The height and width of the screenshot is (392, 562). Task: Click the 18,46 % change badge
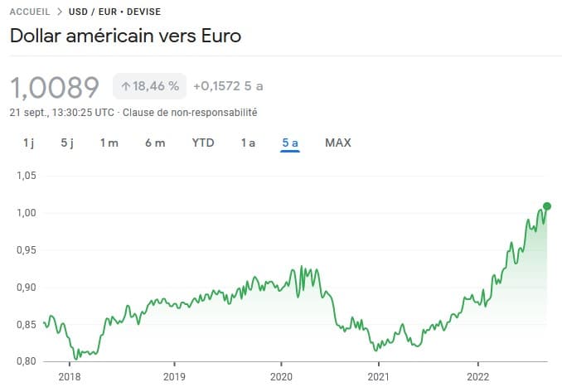click(x=149, y=86)
